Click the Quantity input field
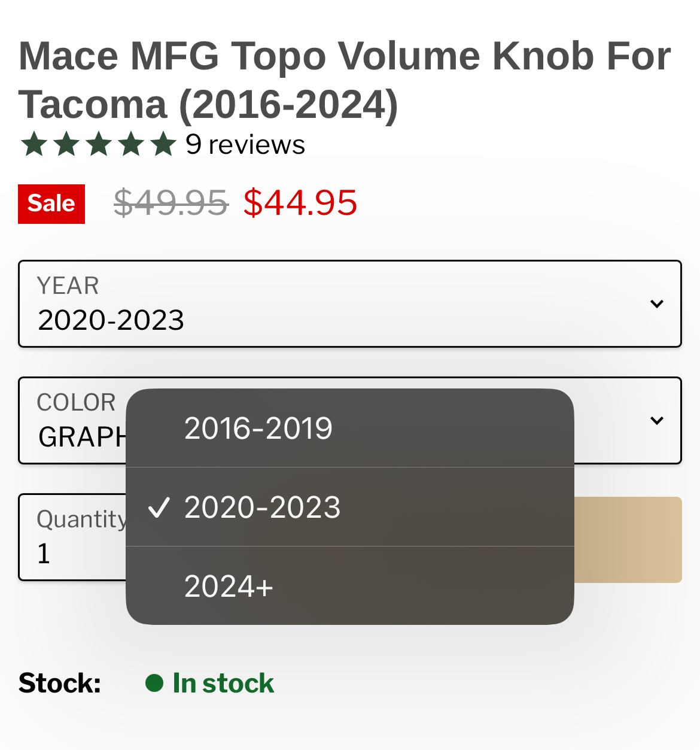This screenshot has width=700, height=750. 73,537
